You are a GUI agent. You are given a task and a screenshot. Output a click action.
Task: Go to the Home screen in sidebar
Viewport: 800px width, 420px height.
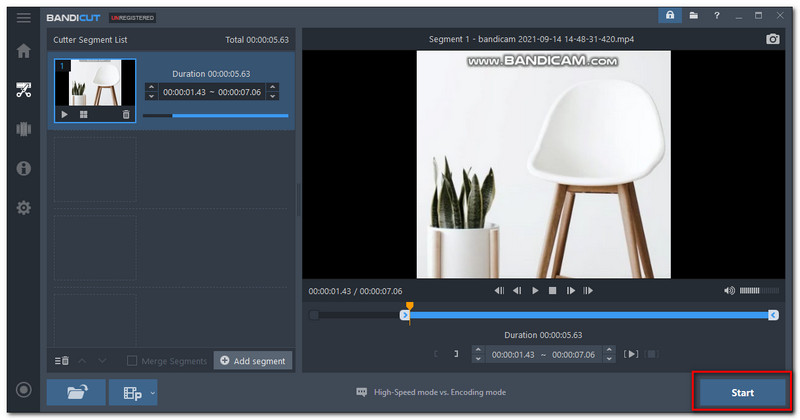[23, 51]
